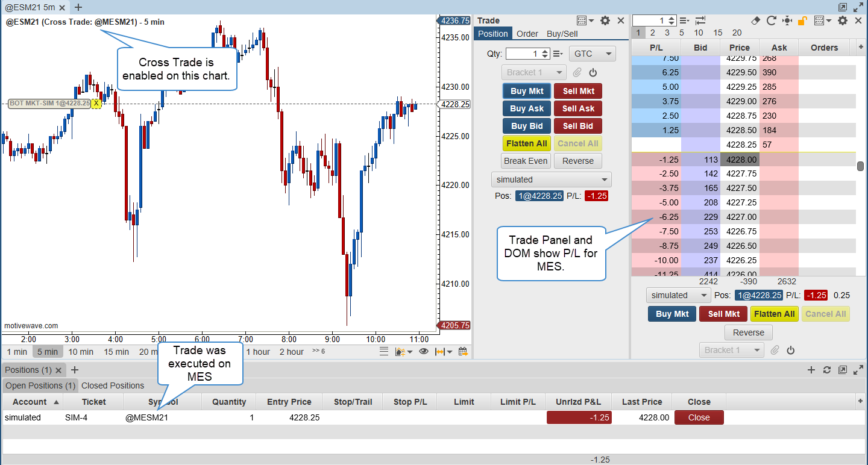Image resolution: width=868 pixels, height=465 pixels.
Task: Click the eraser icon in DOM toolbar
Action: (x=756, y=20)
